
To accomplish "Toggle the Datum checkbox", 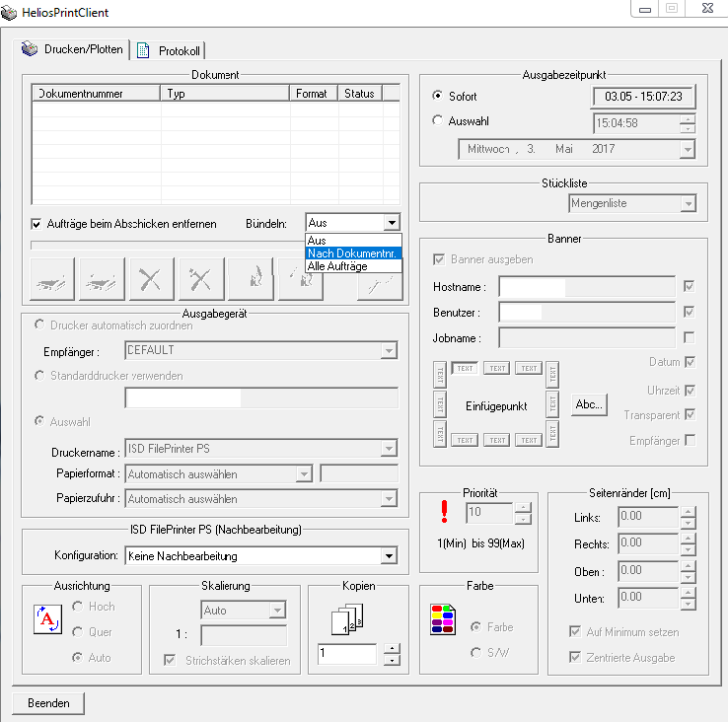I will [690, 362].
